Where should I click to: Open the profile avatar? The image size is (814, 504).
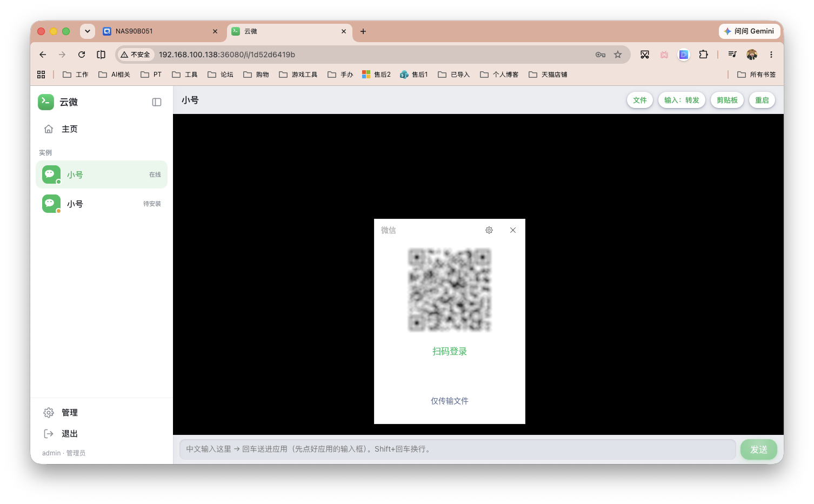point(752,55)
